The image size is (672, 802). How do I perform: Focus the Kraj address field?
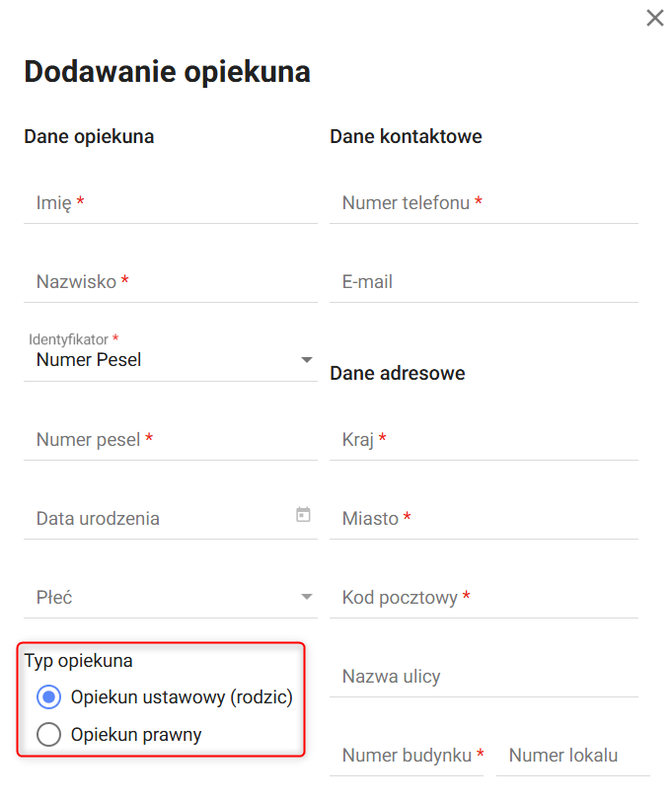pyautogui.click(x=484, y=440)
